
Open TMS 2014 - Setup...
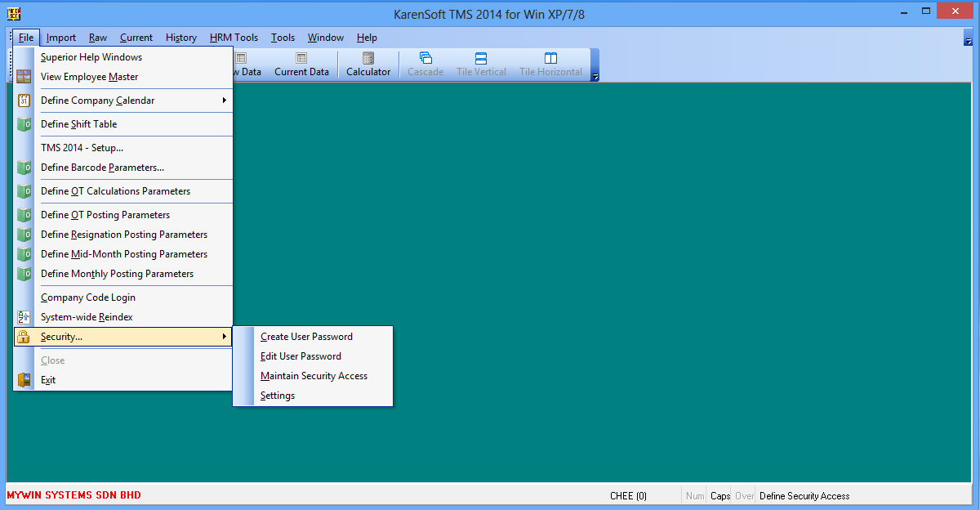pos(123,148)
